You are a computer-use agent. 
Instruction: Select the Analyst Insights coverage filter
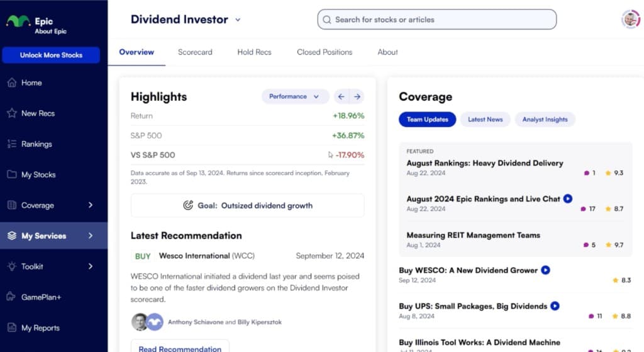pos(545,120)
